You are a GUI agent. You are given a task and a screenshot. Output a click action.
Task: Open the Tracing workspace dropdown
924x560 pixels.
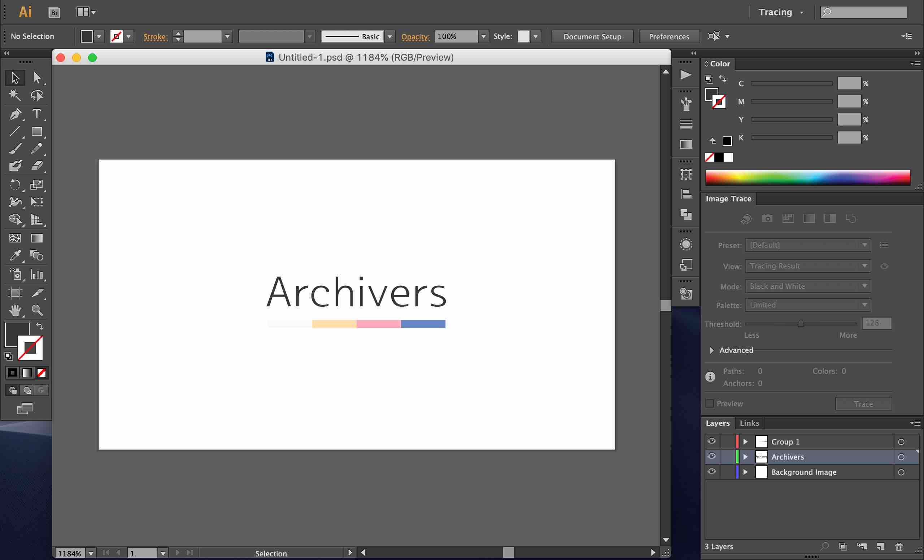point(781,12)
